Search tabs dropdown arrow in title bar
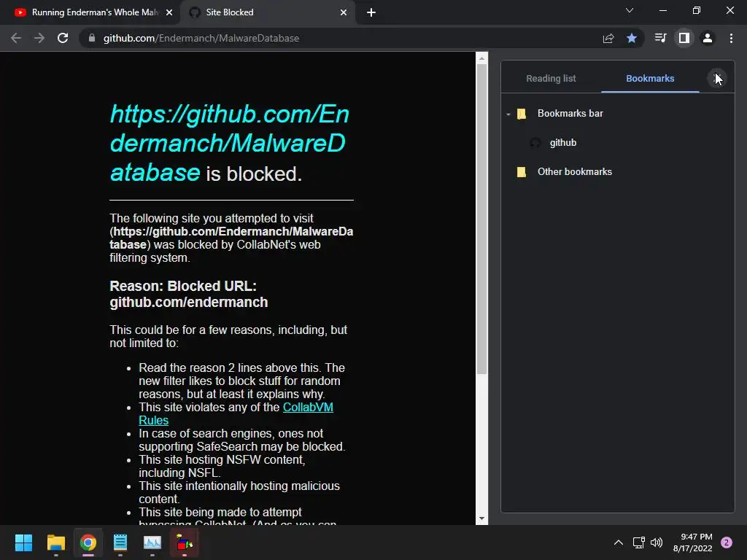 coord(630,10)
